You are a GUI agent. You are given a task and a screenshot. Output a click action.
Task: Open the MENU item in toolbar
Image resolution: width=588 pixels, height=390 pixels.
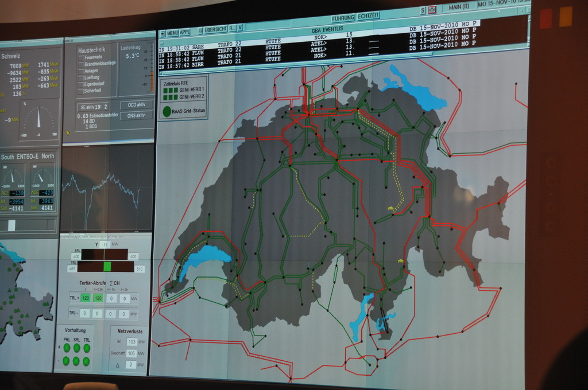pyautogui.click(x=172, y=33)
